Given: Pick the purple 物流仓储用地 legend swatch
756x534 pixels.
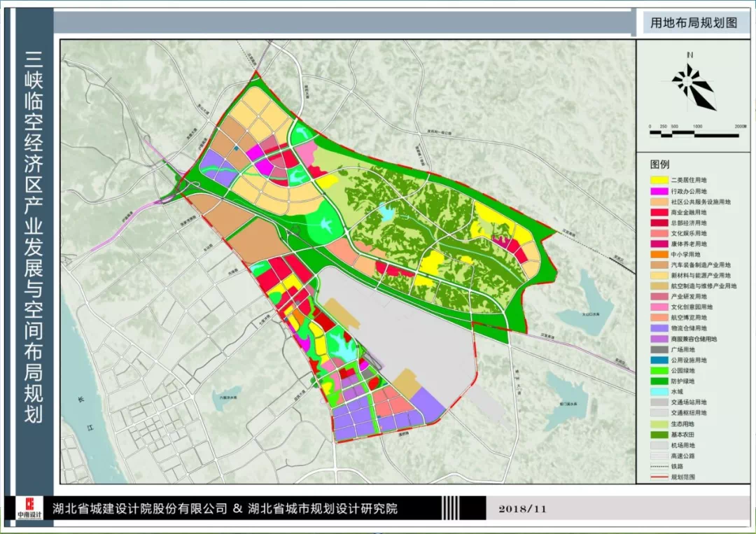Looking at the screenshot, I should pyautogui.click(x=659, y=328).
